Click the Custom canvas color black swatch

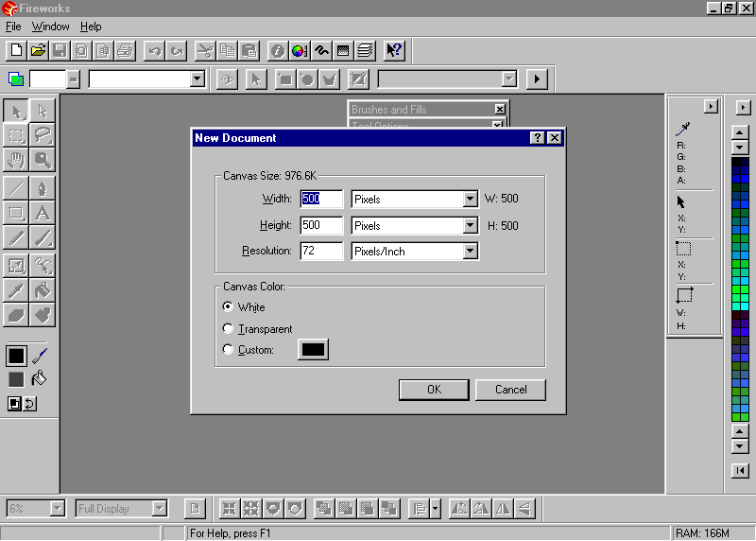click(x=313, y=350)
